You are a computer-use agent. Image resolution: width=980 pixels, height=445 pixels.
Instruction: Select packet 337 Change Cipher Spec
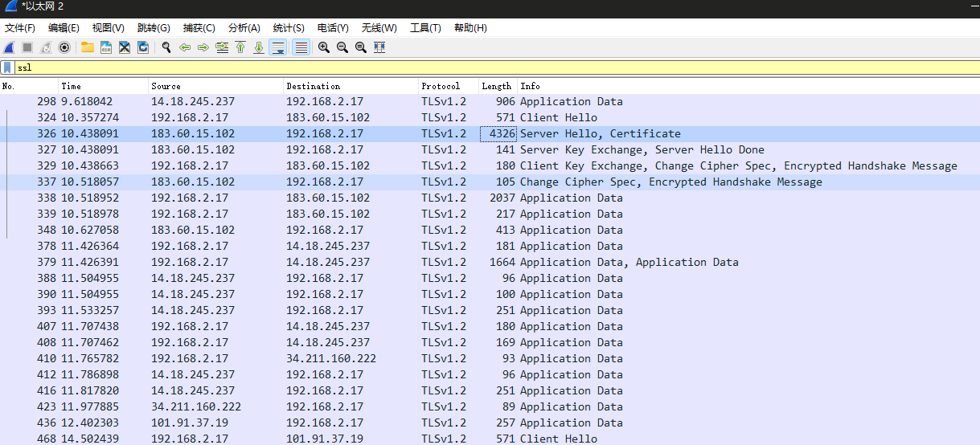pos(490,182)
